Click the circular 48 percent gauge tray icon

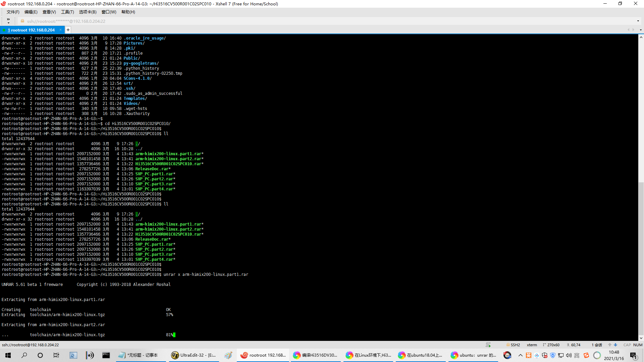(x=597, y=355)
